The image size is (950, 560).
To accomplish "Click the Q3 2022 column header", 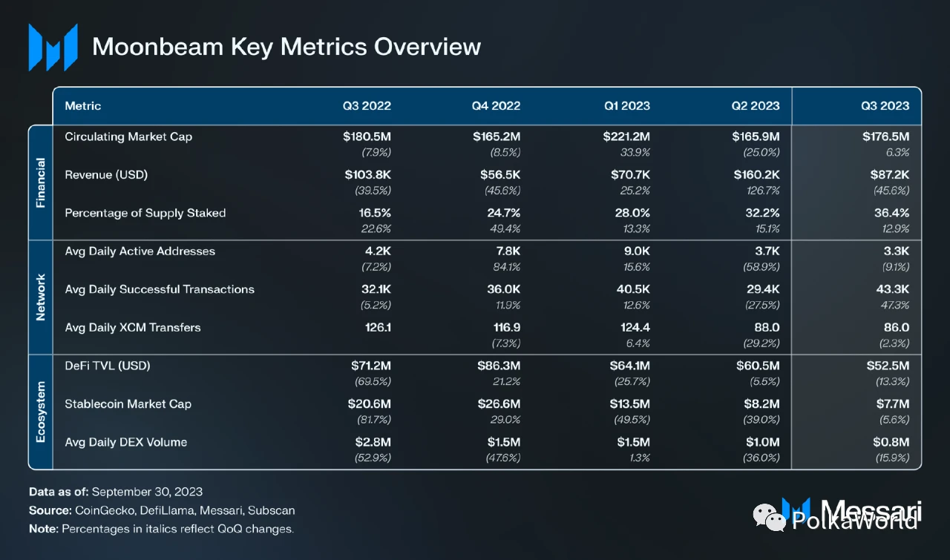I will click(367, 105).
